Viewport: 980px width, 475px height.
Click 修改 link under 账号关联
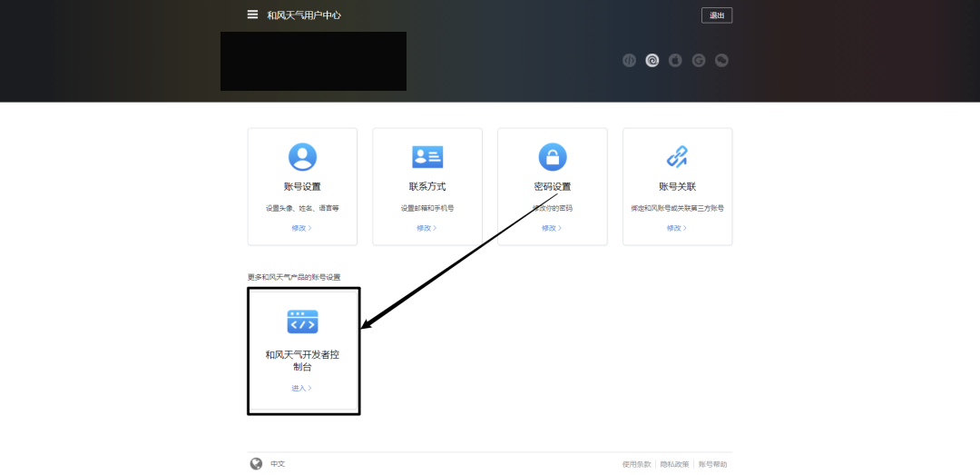pyautogui.click(x=677, y=228)
